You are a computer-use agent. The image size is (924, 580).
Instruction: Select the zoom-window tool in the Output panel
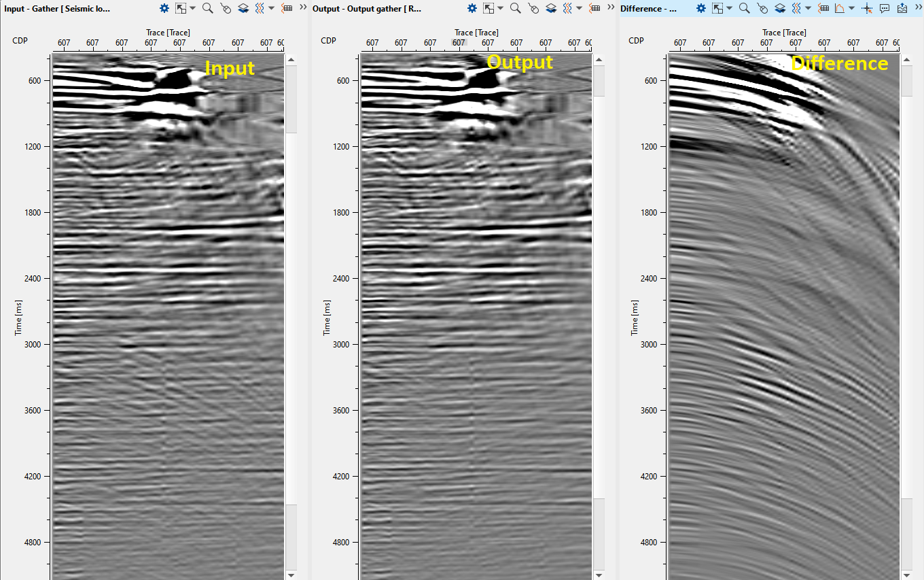tap(488, 8)
